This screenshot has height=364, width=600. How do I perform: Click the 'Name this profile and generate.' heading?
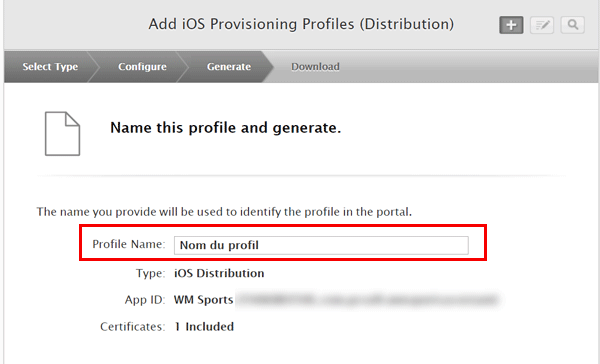click(x=225, y=128)
